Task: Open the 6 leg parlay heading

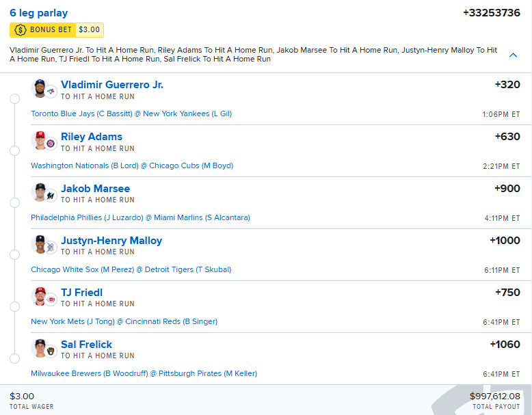Action: pyautogui.click(x=39, y=13)
